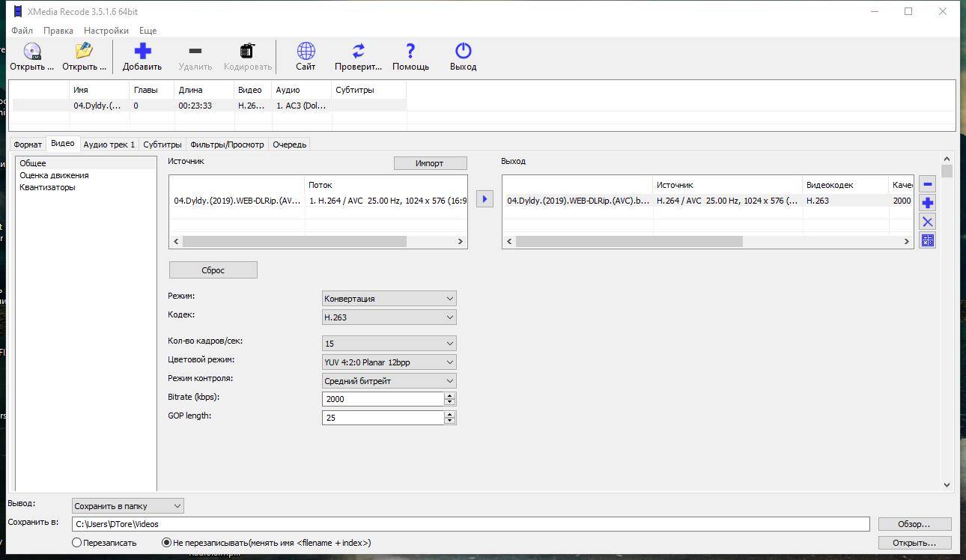The image size is (966, 560).
Task: Select file row 04.Dyldy in top list
Action: point(210,106)
